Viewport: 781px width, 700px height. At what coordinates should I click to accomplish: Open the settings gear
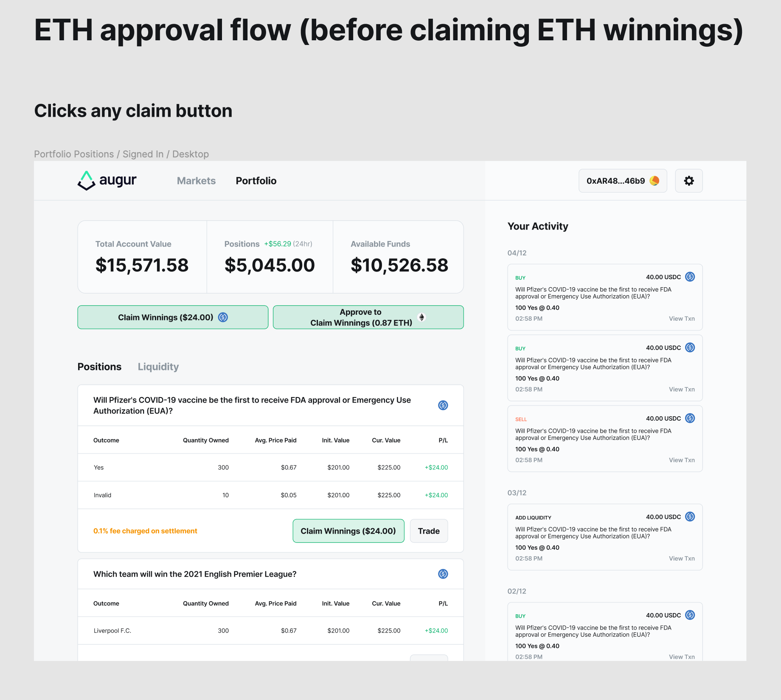[688, 180]
